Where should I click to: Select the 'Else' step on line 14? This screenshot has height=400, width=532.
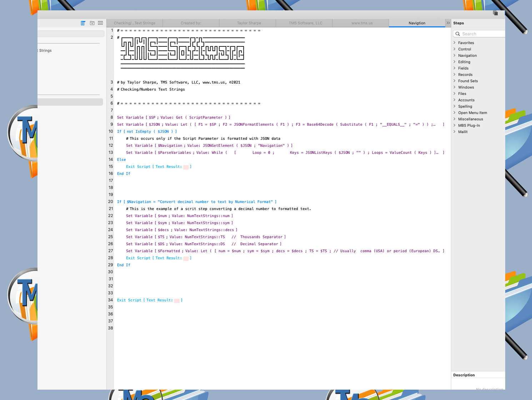coord(121,160)
